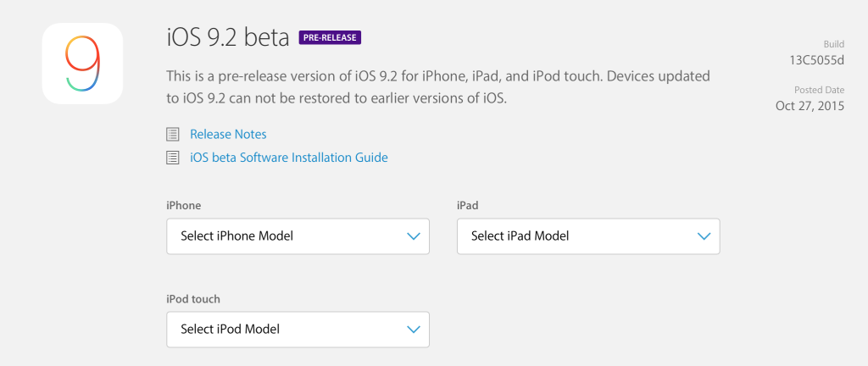This screenshot has width=868, height=366.
Task: Click the posted date Oct 27, 2015
Action: click(x=810, y=106)
